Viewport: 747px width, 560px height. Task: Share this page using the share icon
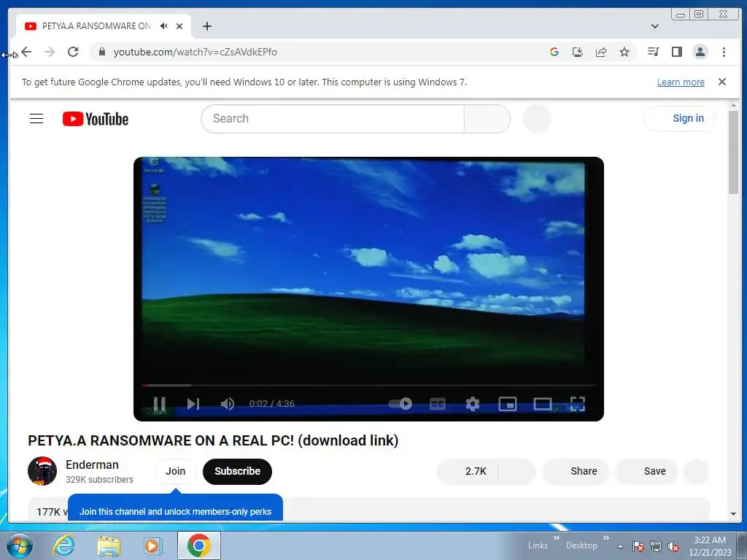[x=601, y=52]
